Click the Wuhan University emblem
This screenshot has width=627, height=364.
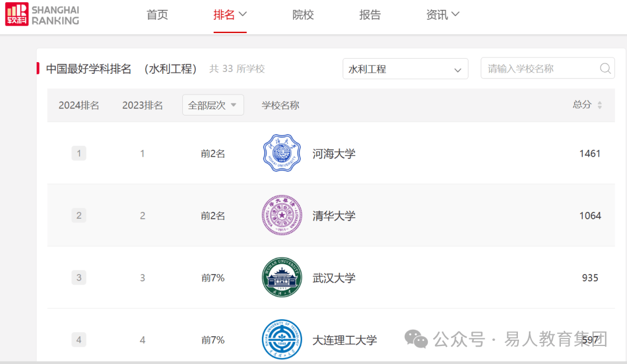(282, 277)
